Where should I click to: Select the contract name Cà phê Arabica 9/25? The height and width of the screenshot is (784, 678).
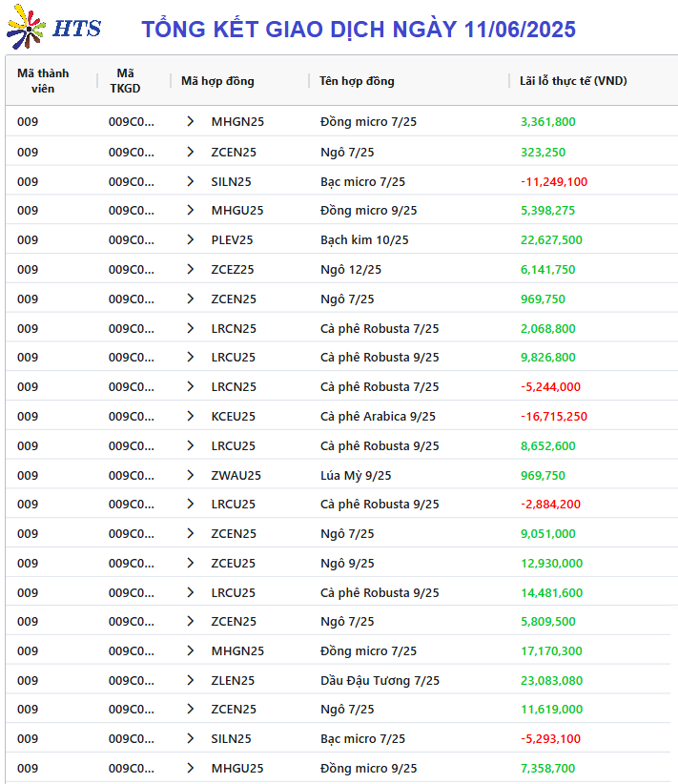[378, 416]
